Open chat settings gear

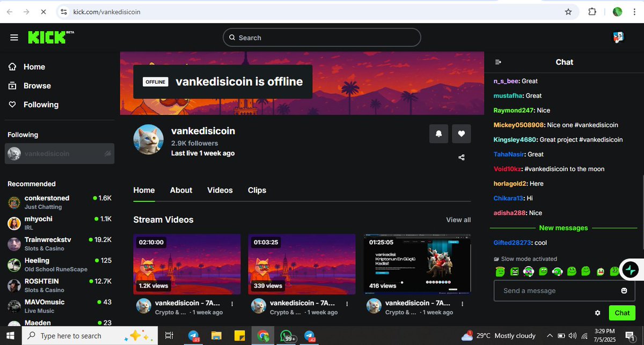[597, 313]
